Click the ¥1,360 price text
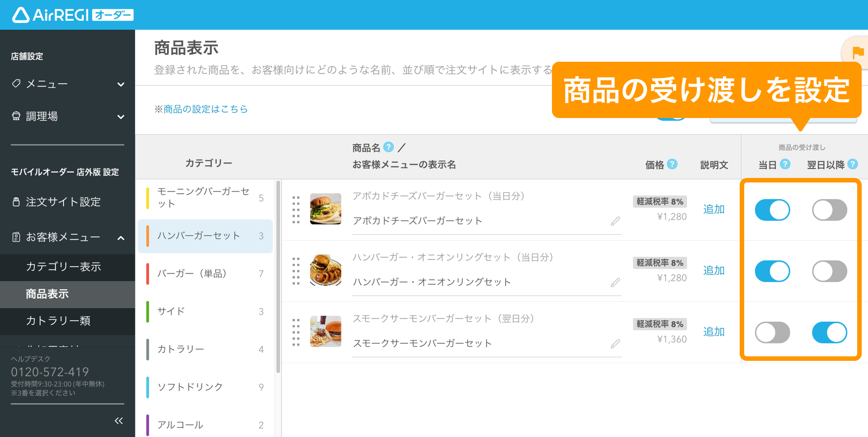868x437 pixels. [672, 339]
